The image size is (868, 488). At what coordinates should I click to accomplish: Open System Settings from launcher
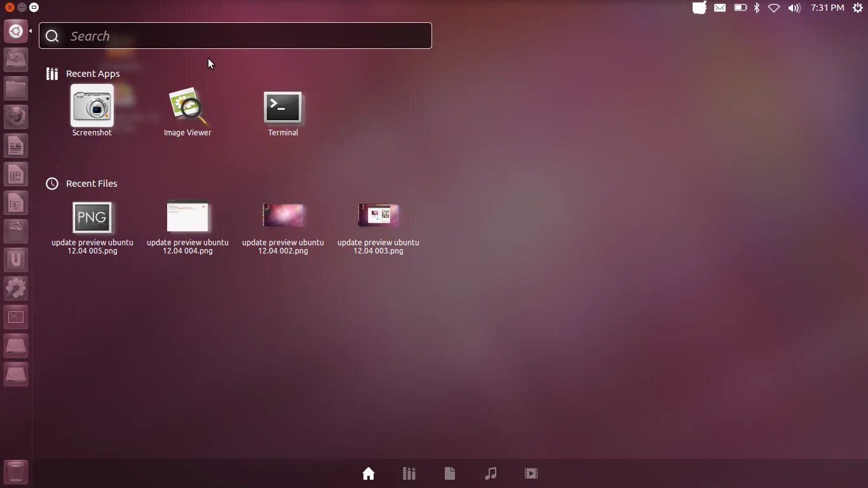16,288
